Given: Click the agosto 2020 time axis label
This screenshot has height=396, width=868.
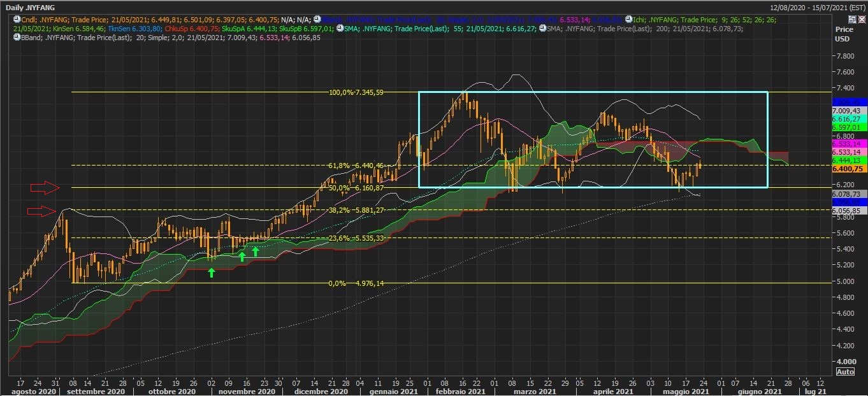Looking at the screenshot, I should (33, 392).
